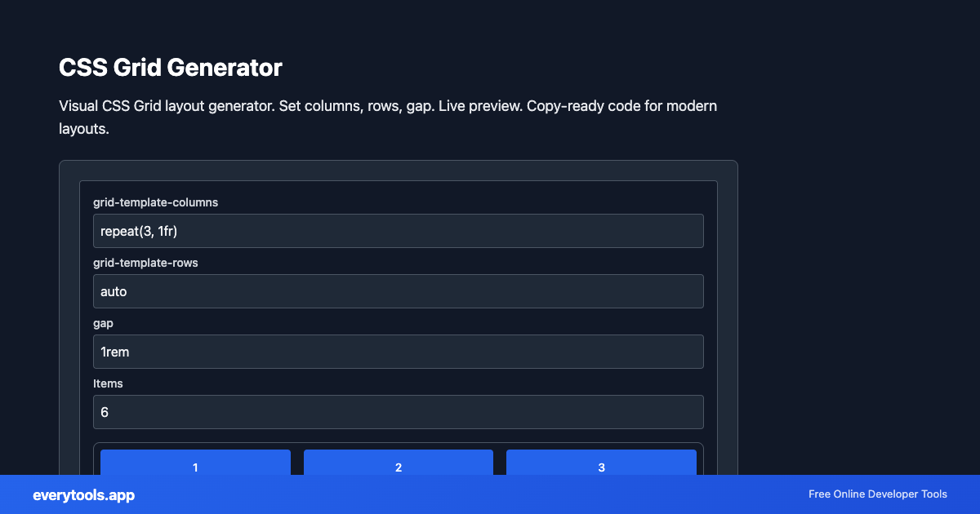This screenshot has height=514, width=980.
Task: Click the grid-template-rows label
Action: (145, 263)
